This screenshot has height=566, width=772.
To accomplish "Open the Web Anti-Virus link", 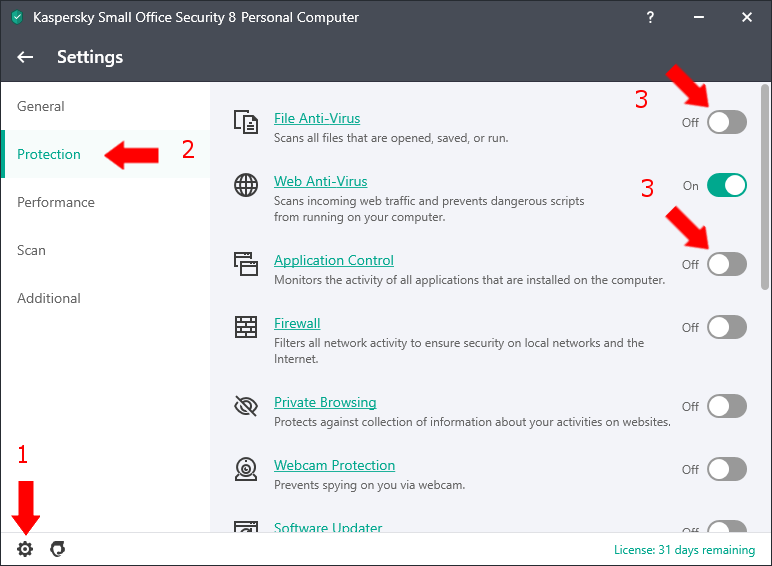I will (x=321, y=182).
